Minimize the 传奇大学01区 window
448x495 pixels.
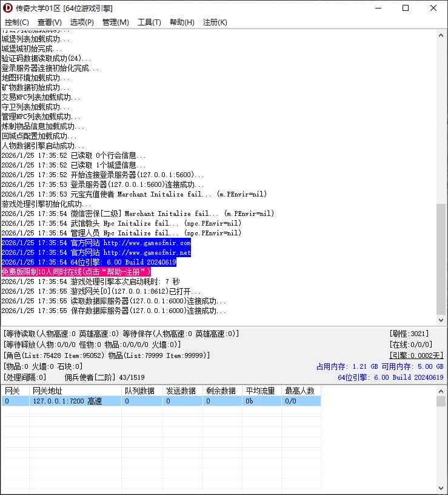(378, 8)
